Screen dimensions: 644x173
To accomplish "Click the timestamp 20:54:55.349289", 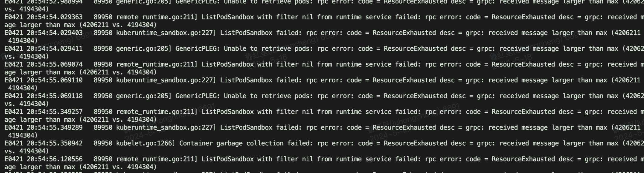I will click(x=55, y=127).
